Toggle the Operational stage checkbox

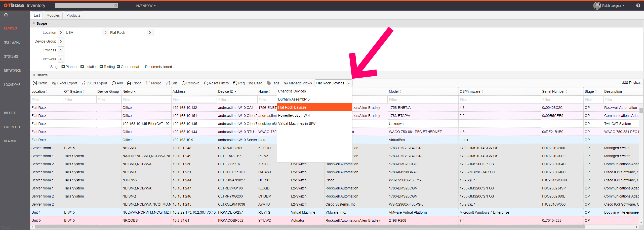[x=118, y=67]
